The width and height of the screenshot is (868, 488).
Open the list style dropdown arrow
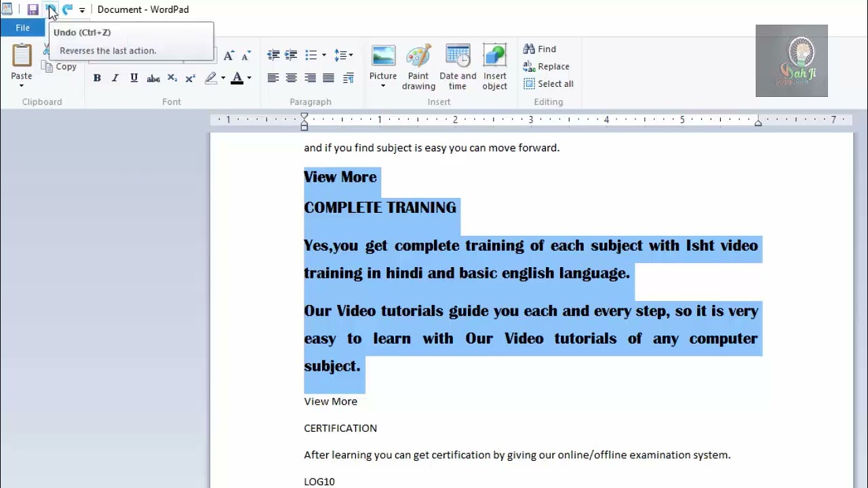323,55
